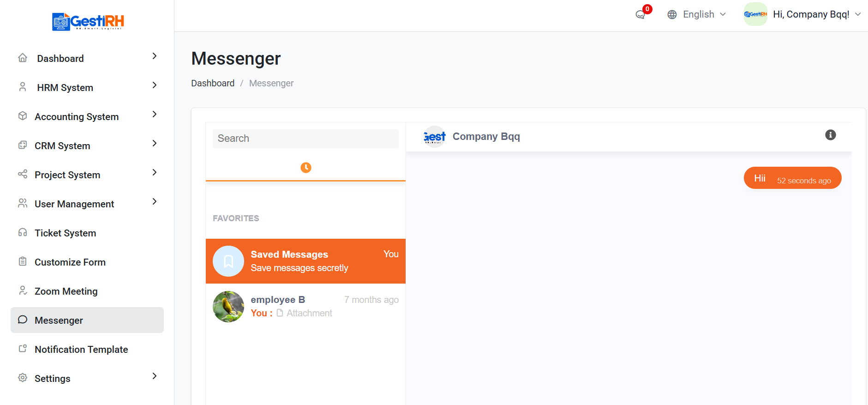The width and height of the screenshot is (868, 405).
Task: Click the Saved Messages bookmark avatar
Action: (228, 261)
